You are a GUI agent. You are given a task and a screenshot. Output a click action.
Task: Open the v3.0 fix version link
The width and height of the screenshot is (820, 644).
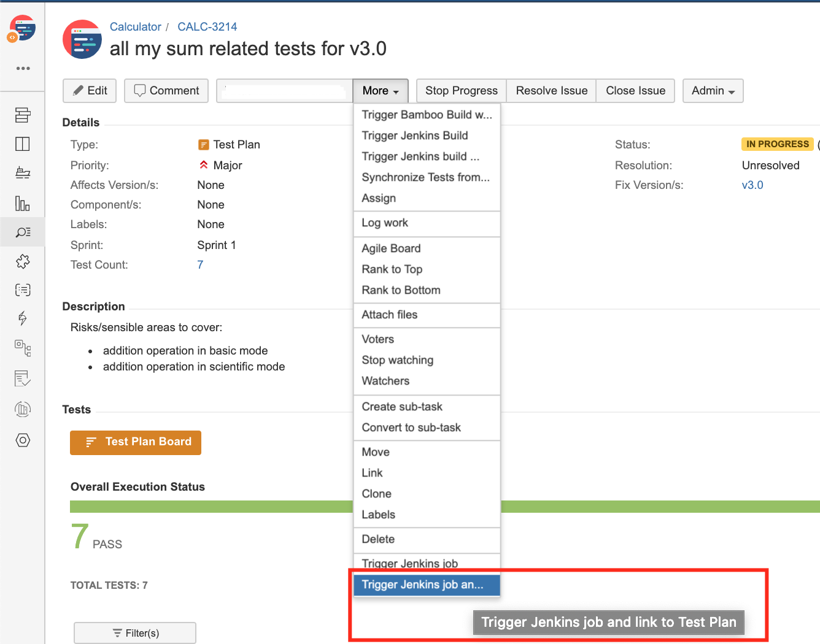(752, 185)
